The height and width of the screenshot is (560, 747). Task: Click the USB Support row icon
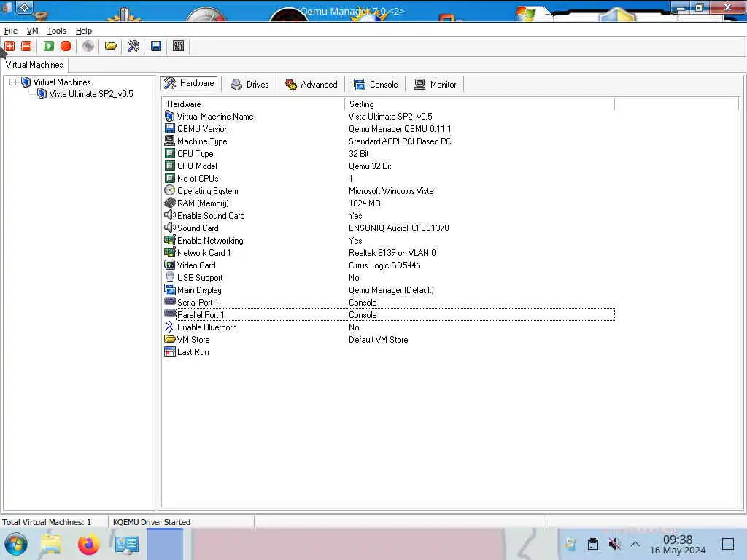(x=169, y=277)
